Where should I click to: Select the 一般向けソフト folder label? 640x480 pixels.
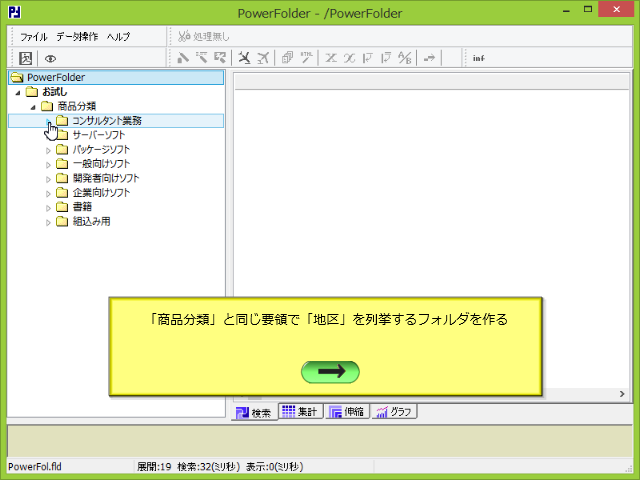pos(101,164)
